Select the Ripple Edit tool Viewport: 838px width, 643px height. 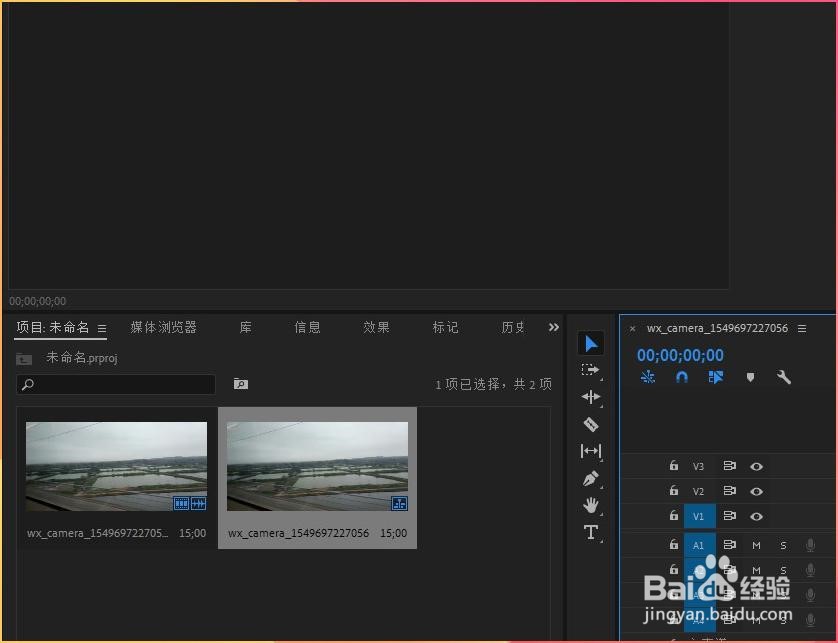click(x=591, y=397)
